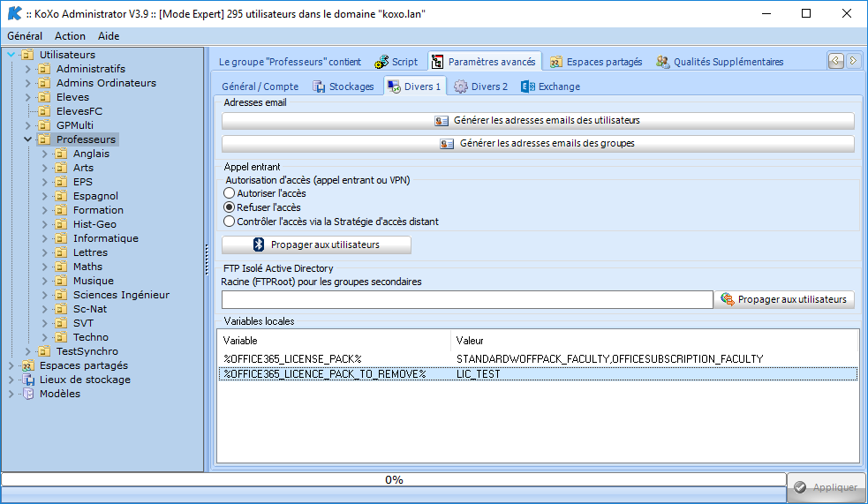Click the Exchange tab icon

pyautogui.click(x=528, y=87)
